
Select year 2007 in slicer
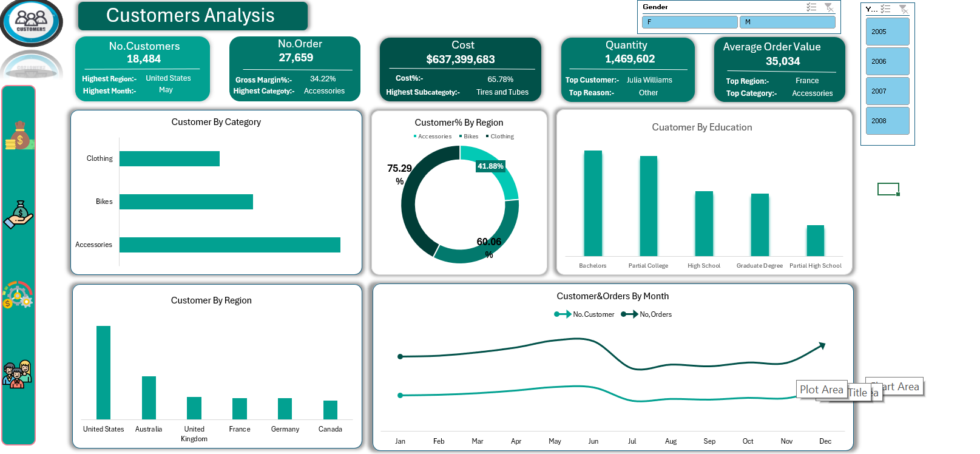887,91
